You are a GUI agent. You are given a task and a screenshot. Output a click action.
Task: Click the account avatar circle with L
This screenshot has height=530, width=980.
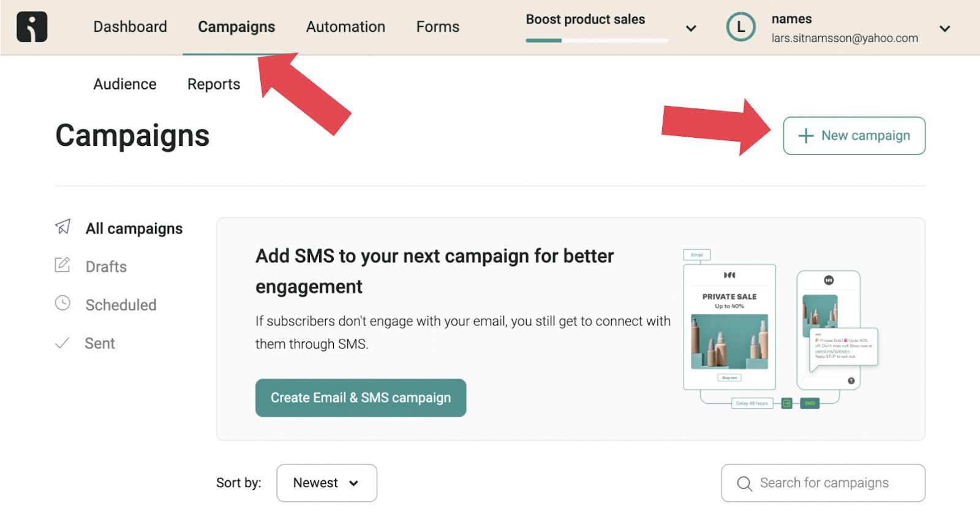[x=741, y=26]
